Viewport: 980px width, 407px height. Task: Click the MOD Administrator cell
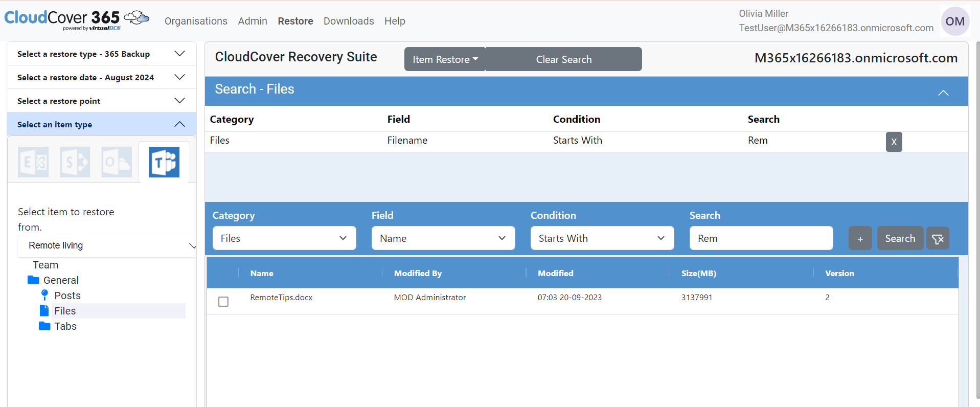pos(430,298)
